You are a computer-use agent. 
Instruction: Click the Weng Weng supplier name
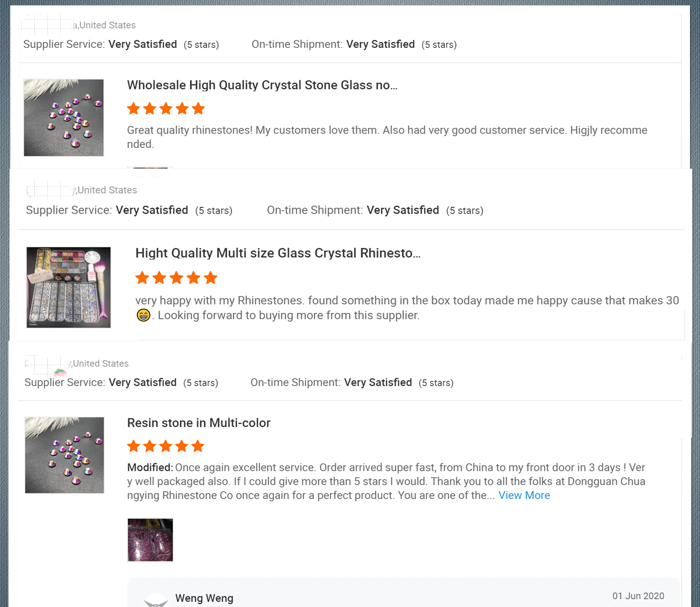[204, 598]
